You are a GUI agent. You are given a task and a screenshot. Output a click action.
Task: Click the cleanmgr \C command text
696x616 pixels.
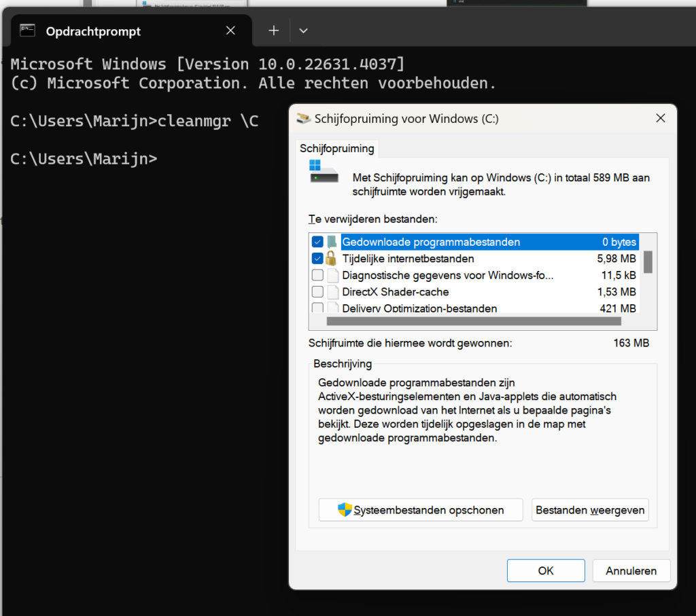208,121
